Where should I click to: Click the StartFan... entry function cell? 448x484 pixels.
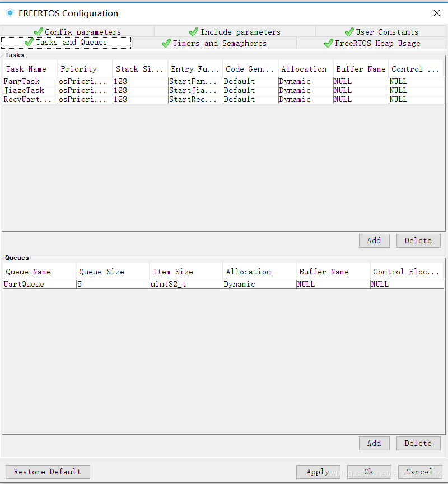click(195, 81)
